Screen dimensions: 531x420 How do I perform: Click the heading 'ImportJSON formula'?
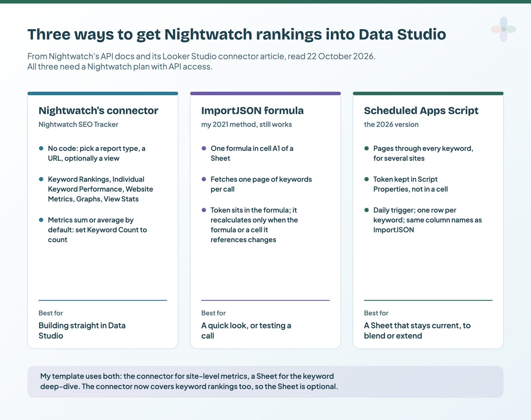coord(252,111)
